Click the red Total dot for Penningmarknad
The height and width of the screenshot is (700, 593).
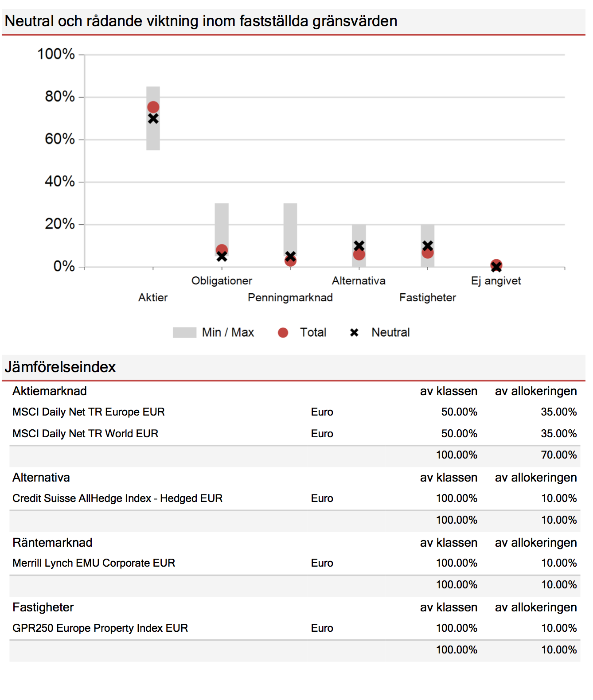pyautogui.click(x=290, y=261)
